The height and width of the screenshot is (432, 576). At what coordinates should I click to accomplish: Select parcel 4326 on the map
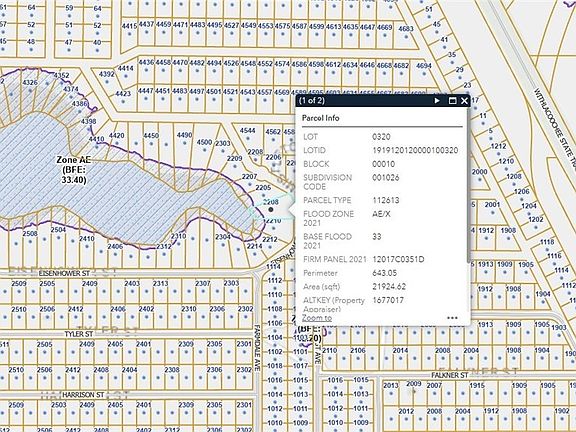29,82
